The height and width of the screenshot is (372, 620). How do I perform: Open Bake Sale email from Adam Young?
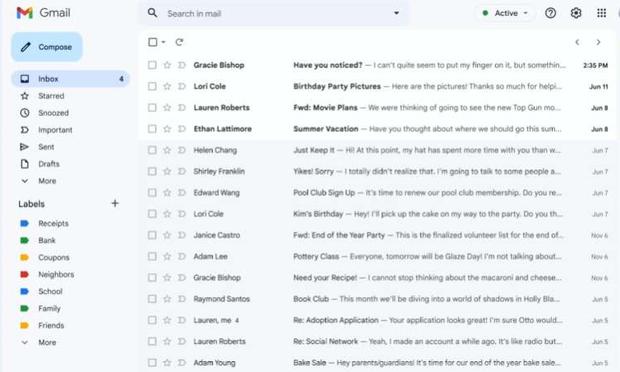[x=378, y=363]
